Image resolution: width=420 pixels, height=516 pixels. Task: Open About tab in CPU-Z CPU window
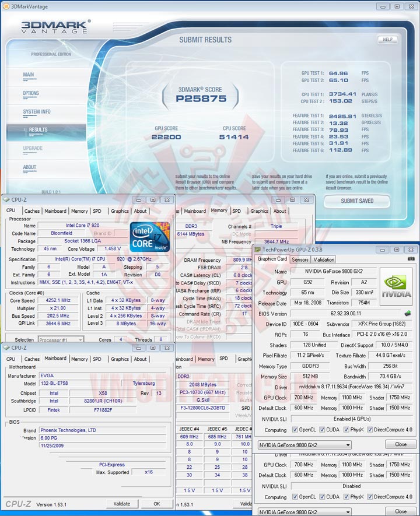click(x=140, y=211)
